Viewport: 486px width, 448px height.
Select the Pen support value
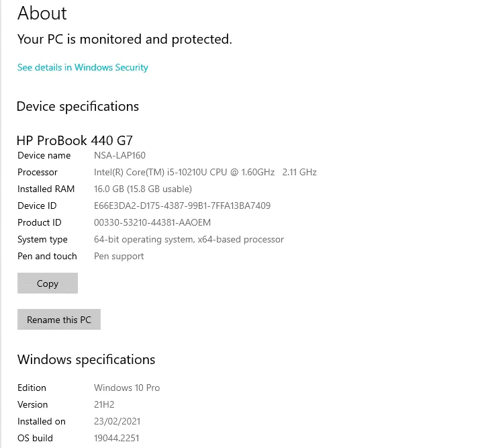pyautogui.click(x=119, y=257)
